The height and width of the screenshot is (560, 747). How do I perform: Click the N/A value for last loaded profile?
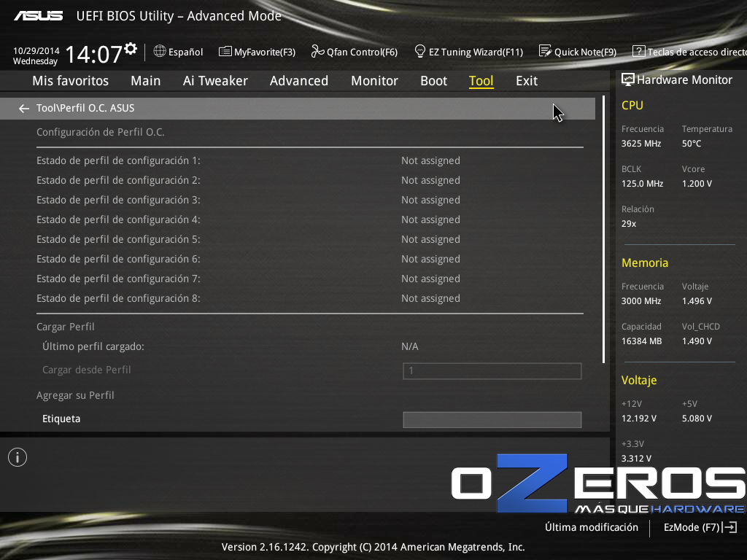click(410, 346)
